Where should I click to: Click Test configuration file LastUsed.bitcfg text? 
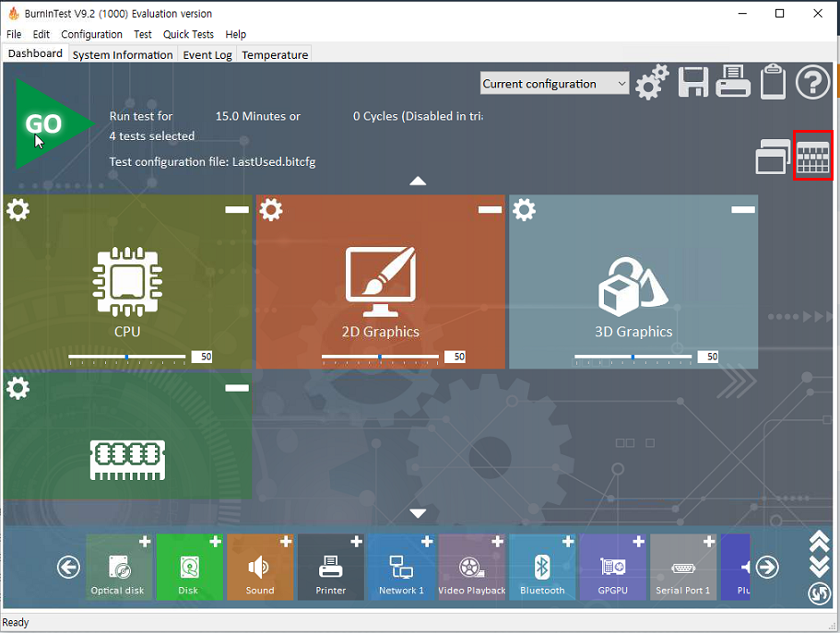212,162
